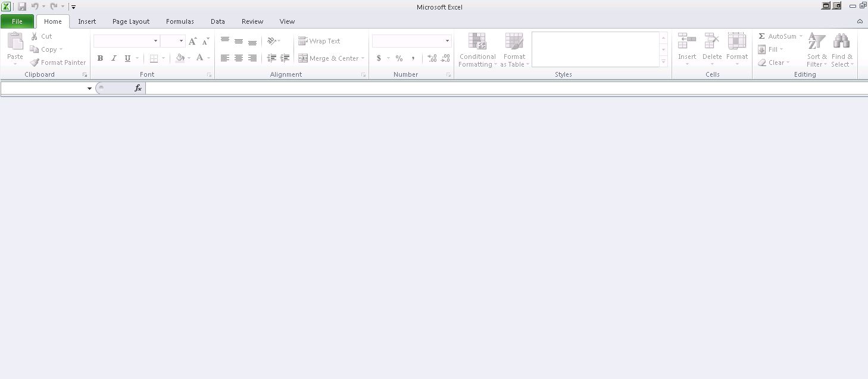The image size is (868, 379).
Task: Click the Sort & Filter icon
Action: [816, 42]
